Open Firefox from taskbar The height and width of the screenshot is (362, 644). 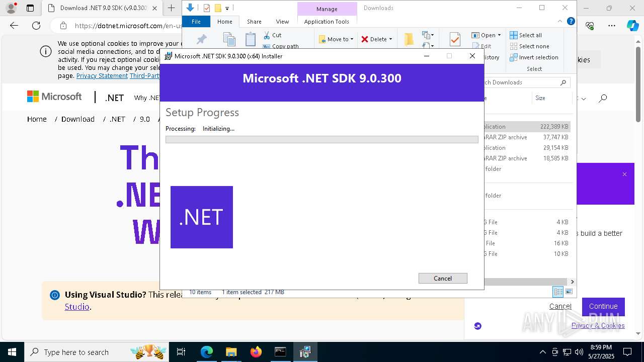click(256, 352)
